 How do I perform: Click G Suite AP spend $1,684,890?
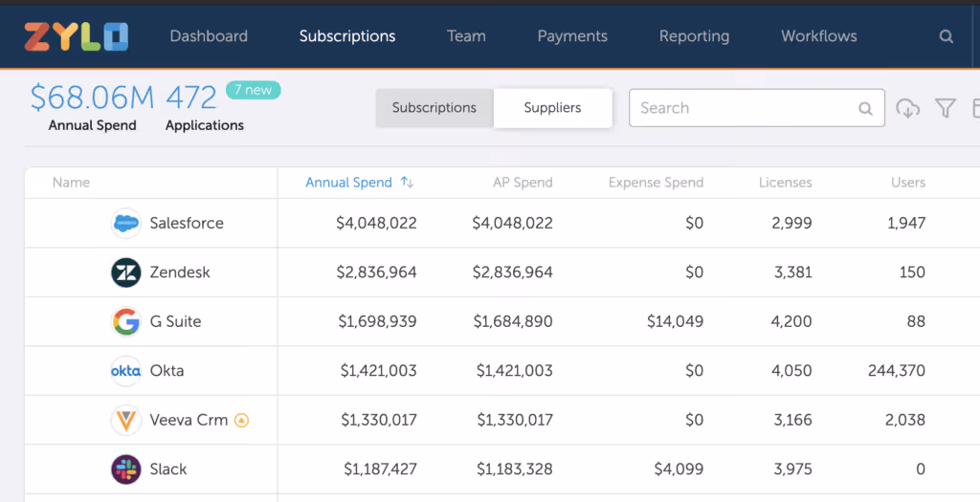(513, 321)
